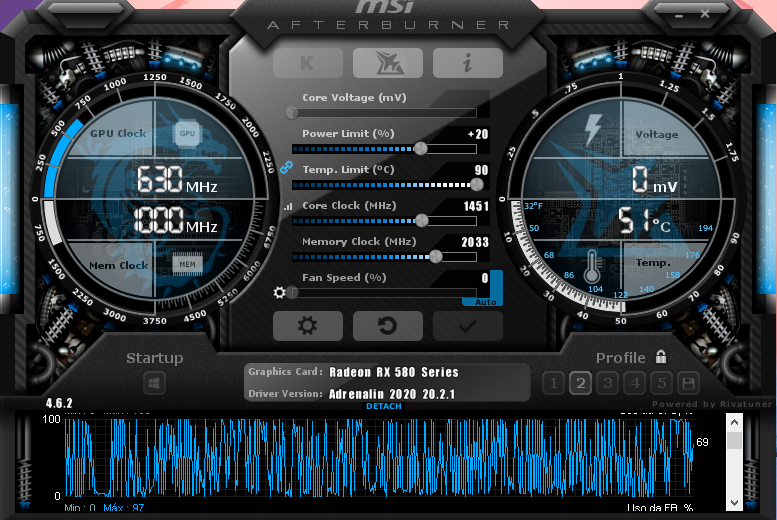Open the core clock curve editor icon

pyautogui.click(x=288, y=207)
